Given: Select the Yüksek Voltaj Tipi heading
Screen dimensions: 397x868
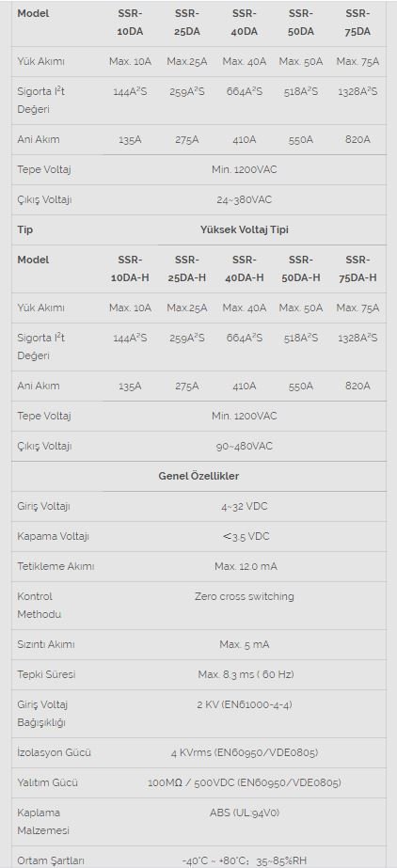Looking at the screenshot, I should (x=245, y=229).
